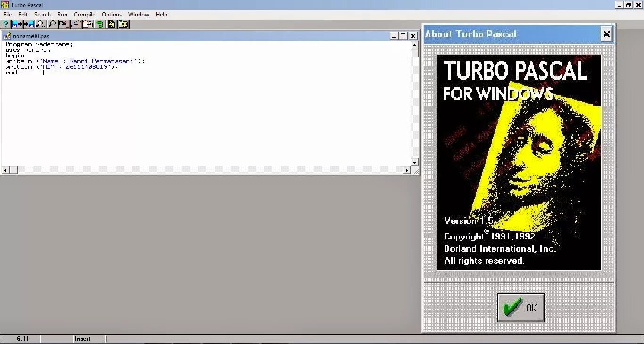The image size is (644, 344).
Task: Minimize the noname00.pas editor window
Action: click(x=394, y=36)
